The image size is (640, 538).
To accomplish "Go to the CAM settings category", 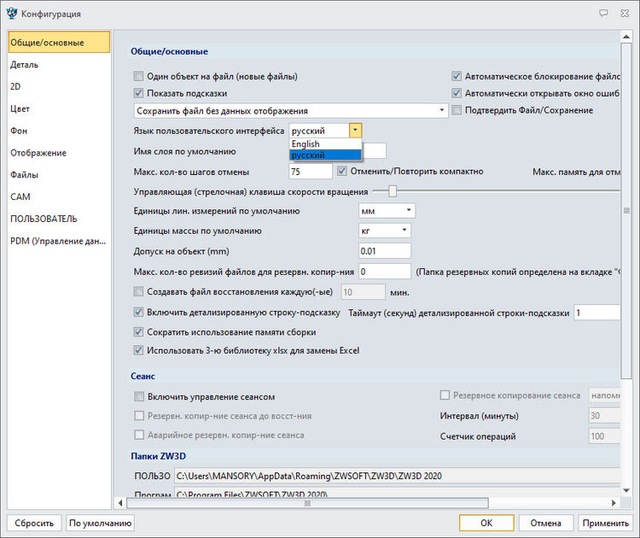I will tap(21, 196).
